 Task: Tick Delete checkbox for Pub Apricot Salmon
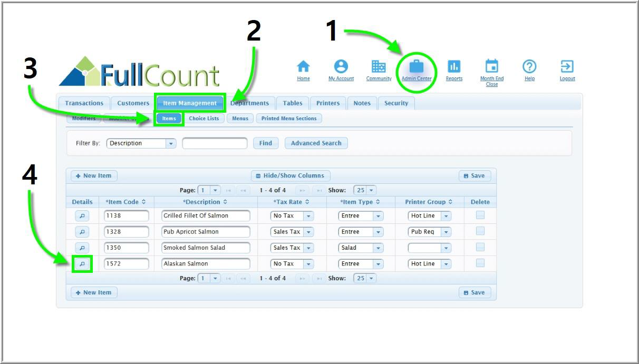(x=480, y=231)
